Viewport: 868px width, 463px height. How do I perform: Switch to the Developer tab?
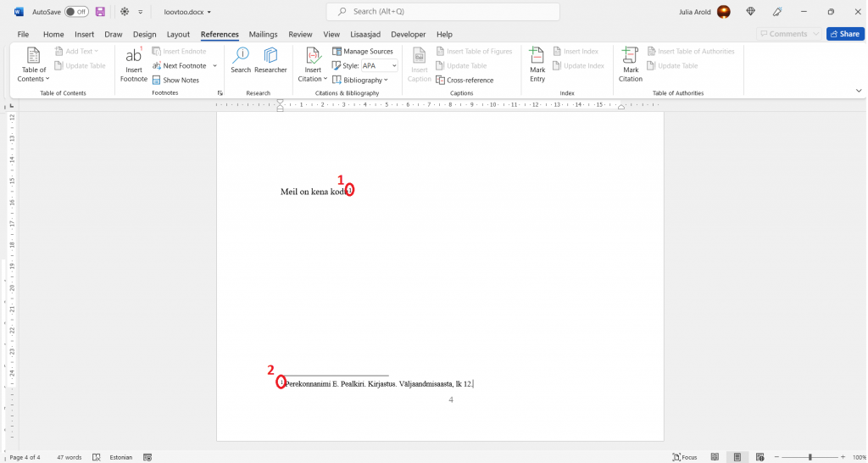coord(409,34)
